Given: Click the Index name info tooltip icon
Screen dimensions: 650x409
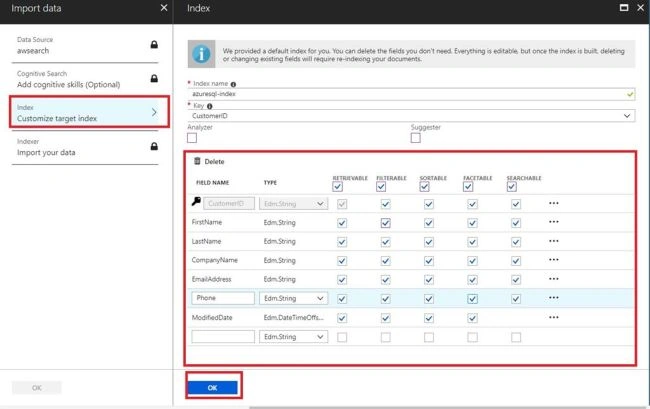Looking at the screenshot, I should tap(233, 84).
